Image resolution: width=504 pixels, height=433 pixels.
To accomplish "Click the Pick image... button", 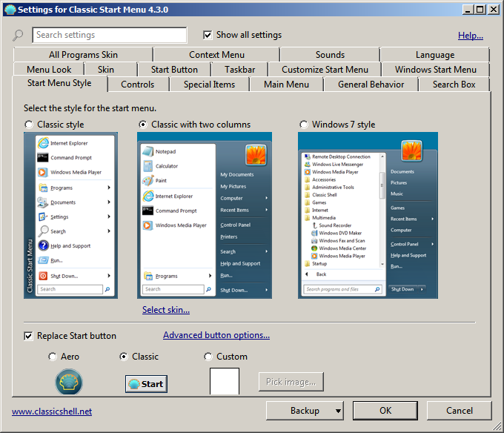I will [291, 382].
